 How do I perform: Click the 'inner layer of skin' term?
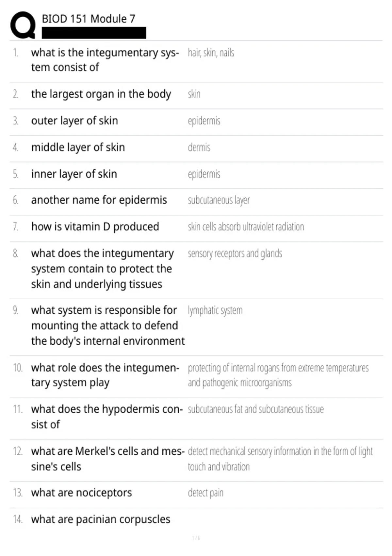(74, 174)
